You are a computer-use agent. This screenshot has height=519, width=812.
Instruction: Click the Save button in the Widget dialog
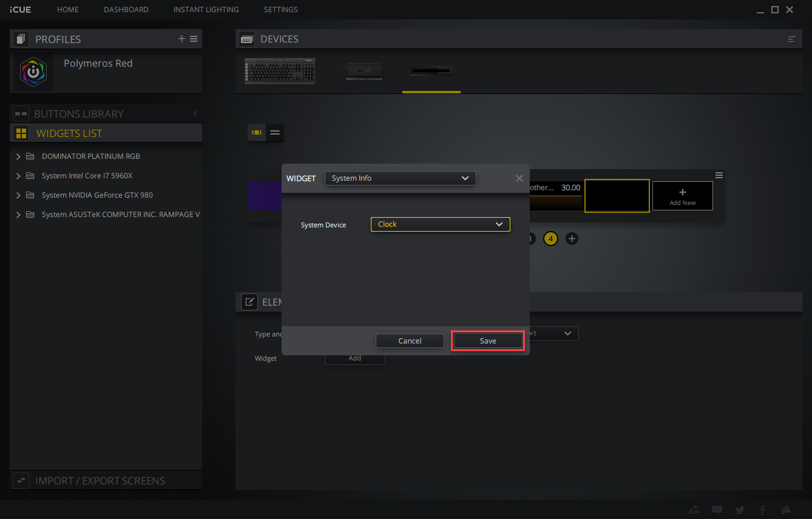point(488,341)
